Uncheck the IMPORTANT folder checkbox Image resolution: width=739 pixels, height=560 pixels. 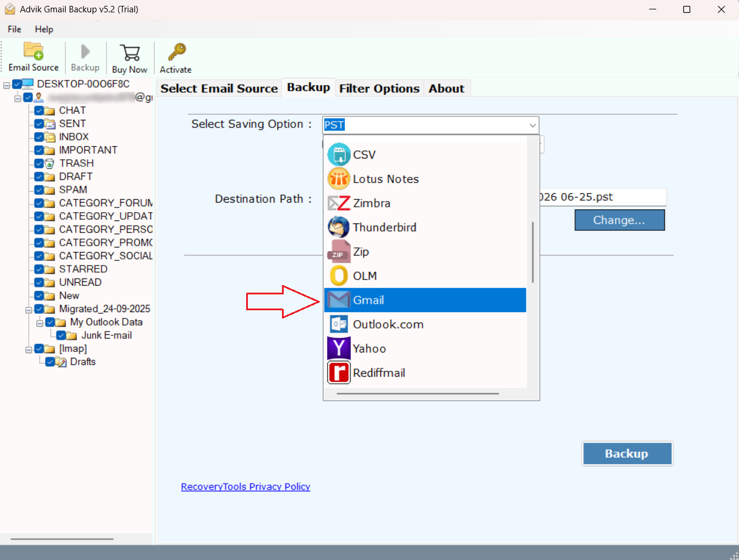[39, 150]
